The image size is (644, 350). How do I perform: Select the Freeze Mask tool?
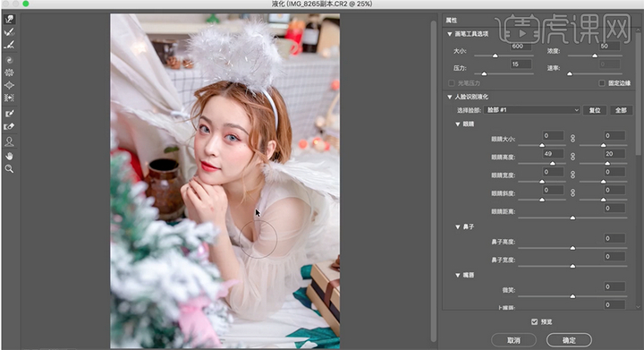pos(10,114)
